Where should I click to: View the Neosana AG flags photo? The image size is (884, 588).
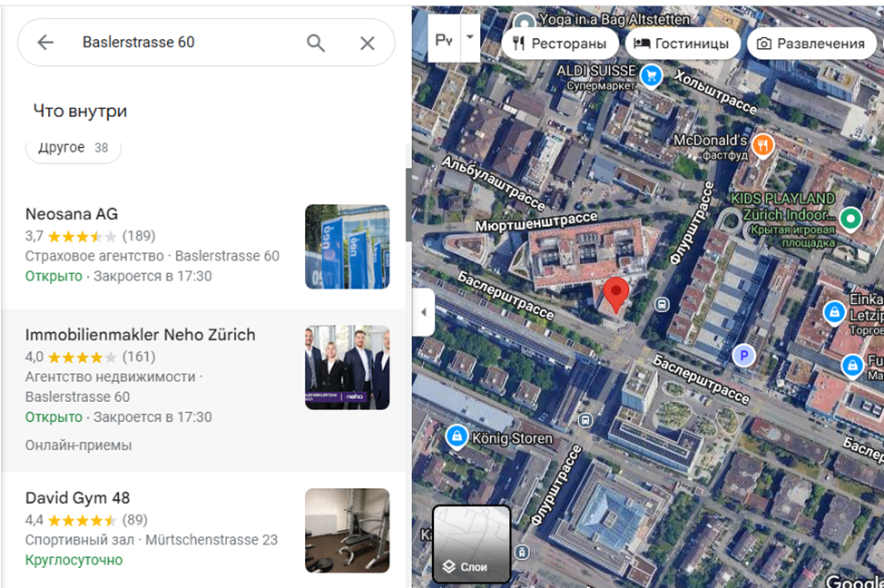(348, 247)
